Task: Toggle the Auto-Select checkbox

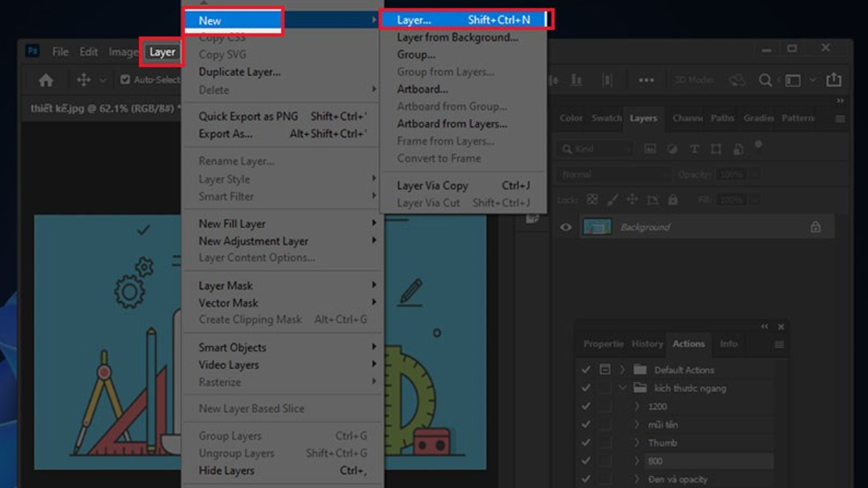Action: point(125,80)
